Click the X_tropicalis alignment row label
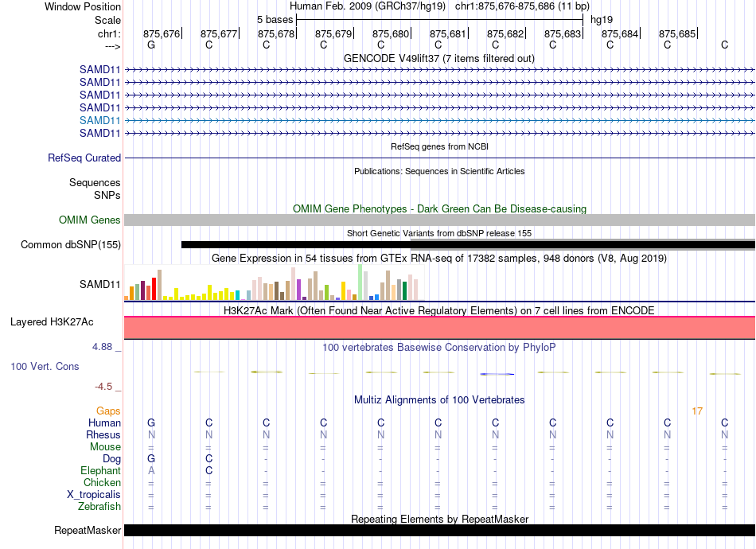Viewport: 756px width, 549px height. pyautogui.click(x=94, y=495)
